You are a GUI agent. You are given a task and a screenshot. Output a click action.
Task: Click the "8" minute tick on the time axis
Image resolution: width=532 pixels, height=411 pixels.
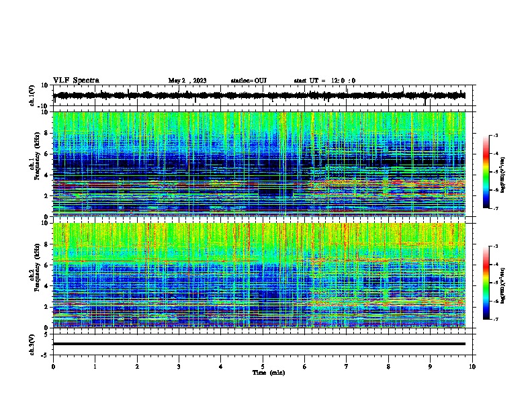point(388,367)
